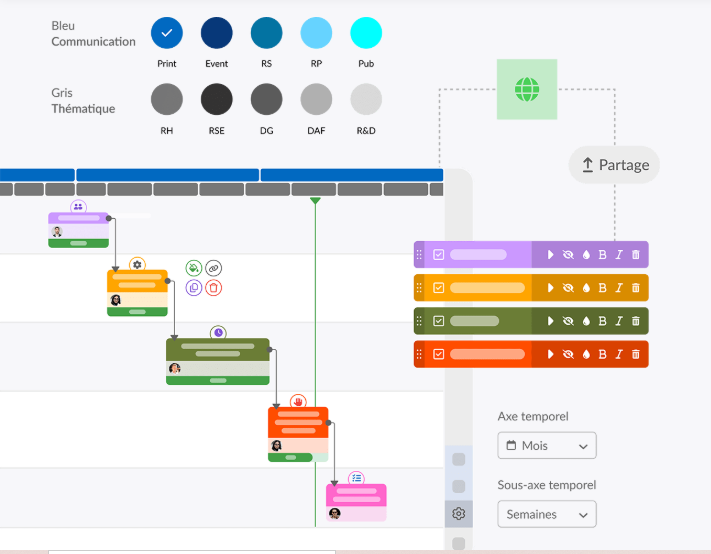Click the purple duplicate icon beside orange card
The image size is (711, 554).
pos(194,288)
